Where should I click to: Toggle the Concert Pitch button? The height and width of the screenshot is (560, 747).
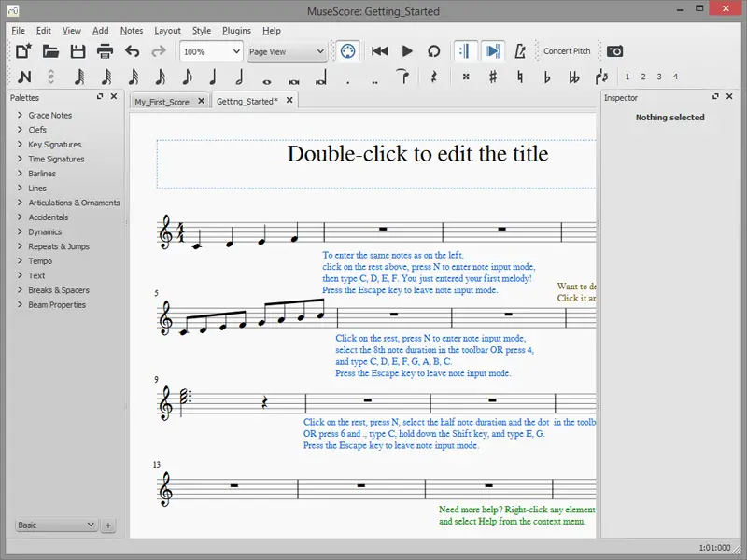click(x=567, y=51)
